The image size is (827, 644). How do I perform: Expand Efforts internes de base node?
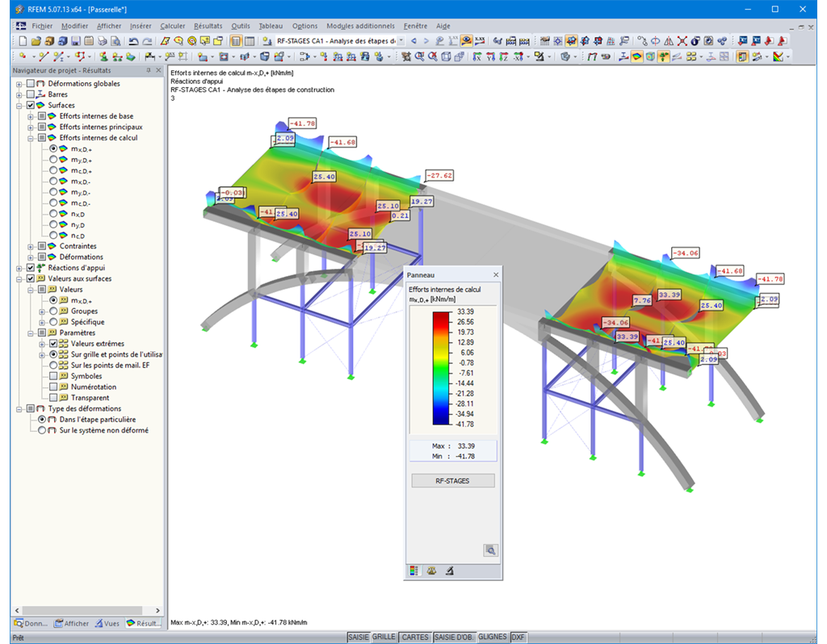[31, 116]
